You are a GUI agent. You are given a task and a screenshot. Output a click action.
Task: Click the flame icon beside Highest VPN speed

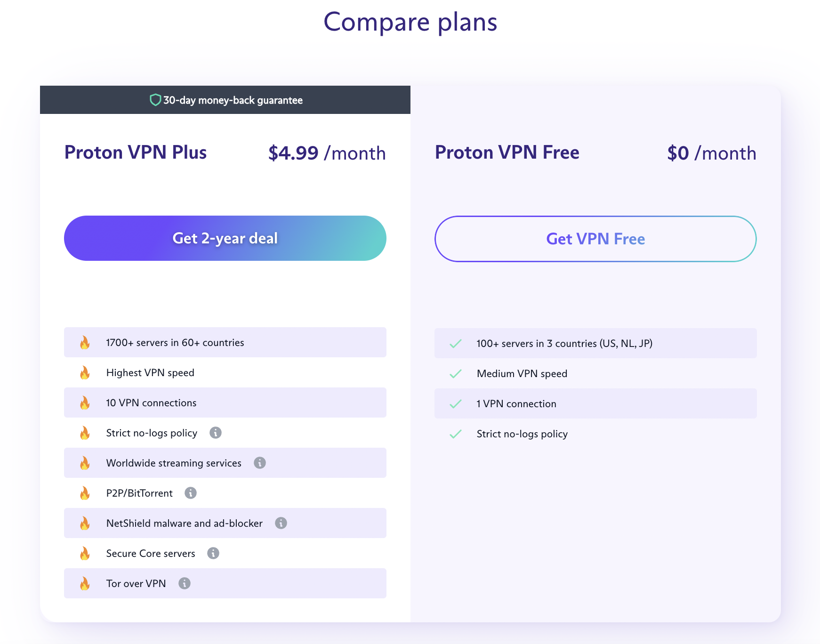(85, 372)
